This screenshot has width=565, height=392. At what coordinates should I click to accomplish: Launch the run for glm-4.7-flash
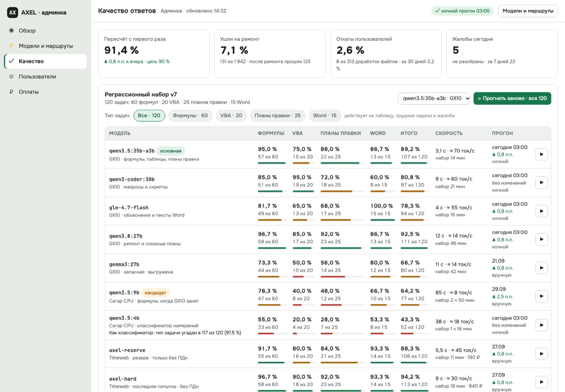tap(541, 211)
